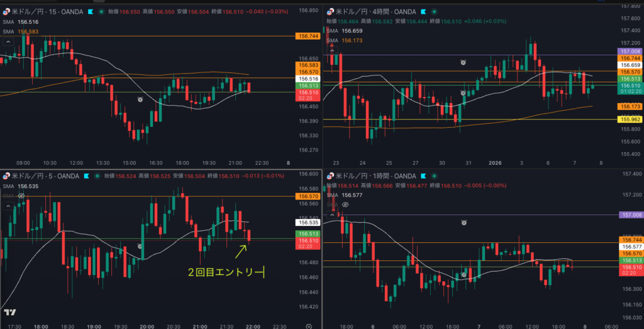
Task: Collapse indicator legend on 5-minute chart
Action: tap(8, 206)
